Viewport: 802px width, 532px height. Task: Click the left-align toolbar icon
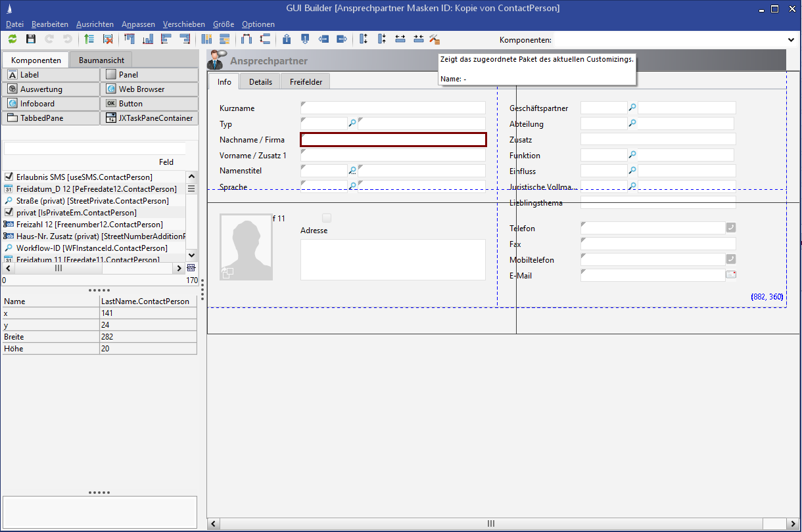click(x=166, y=39)
